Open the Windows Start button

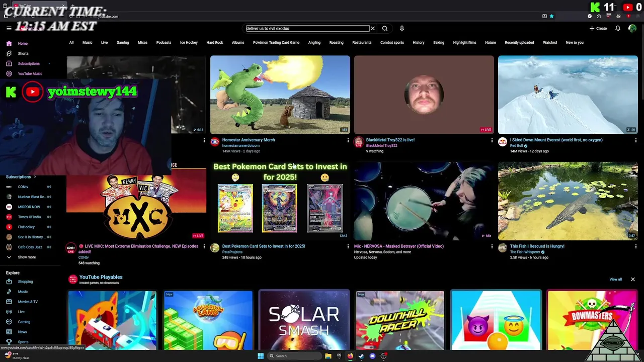point(261,356)
